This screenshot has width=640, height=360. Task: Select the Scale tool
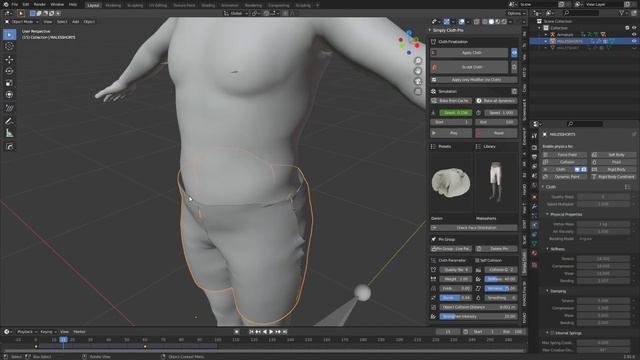(x=9, y=83)
